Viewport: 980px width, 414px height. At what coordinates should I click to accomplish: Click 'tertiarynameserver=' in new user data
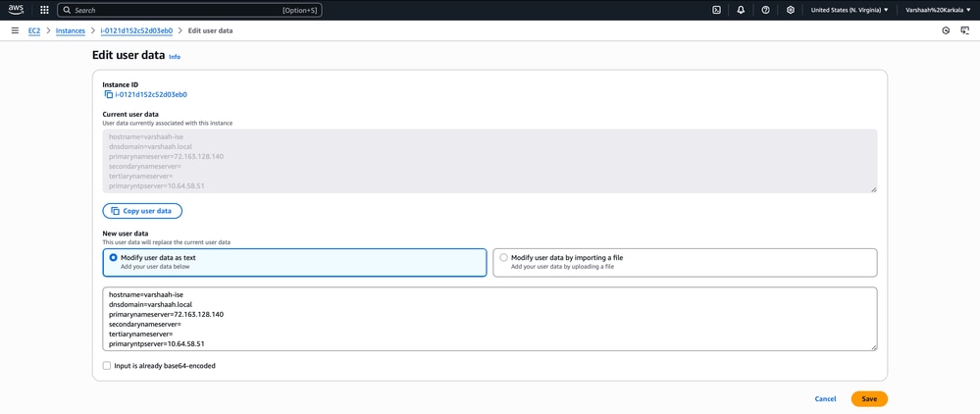pyautogui.click(x=140, y=335)
